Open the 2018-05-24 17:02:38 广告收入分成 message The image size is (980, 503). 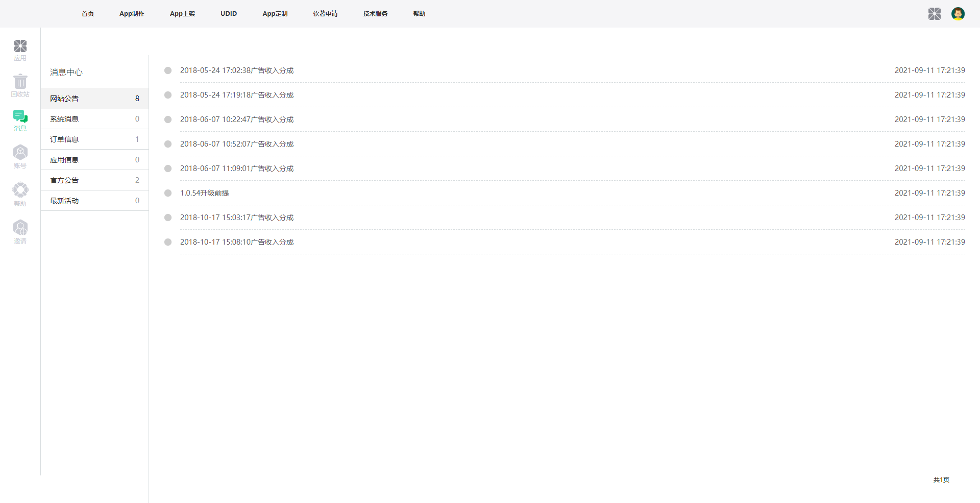(237, 70)
